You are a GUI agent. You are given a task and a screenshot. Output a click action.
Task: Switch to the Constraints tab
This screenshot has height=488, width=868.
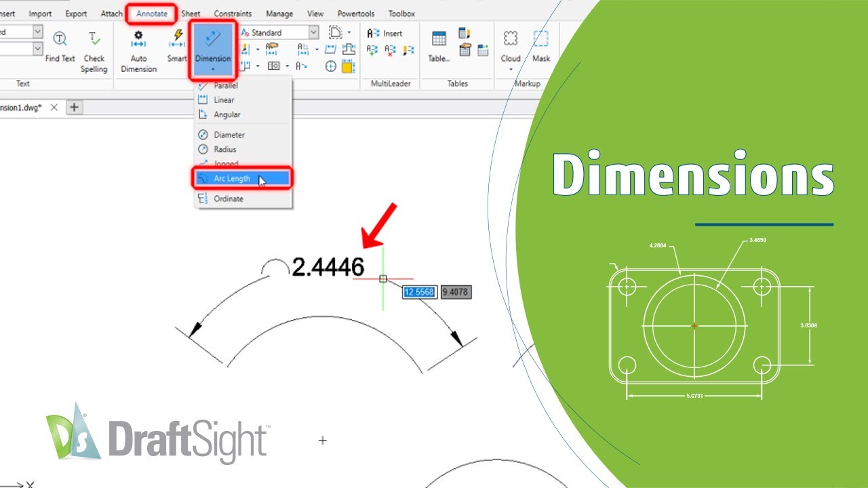[x=233, y=14]
